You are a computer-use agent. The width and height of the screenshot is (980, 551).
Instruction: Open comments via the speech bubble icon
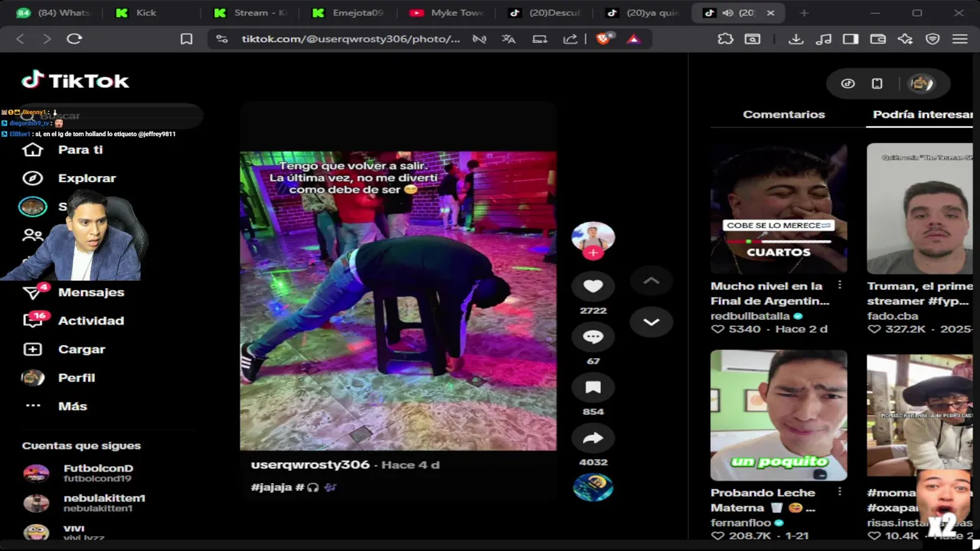click(x=593, y=337)
